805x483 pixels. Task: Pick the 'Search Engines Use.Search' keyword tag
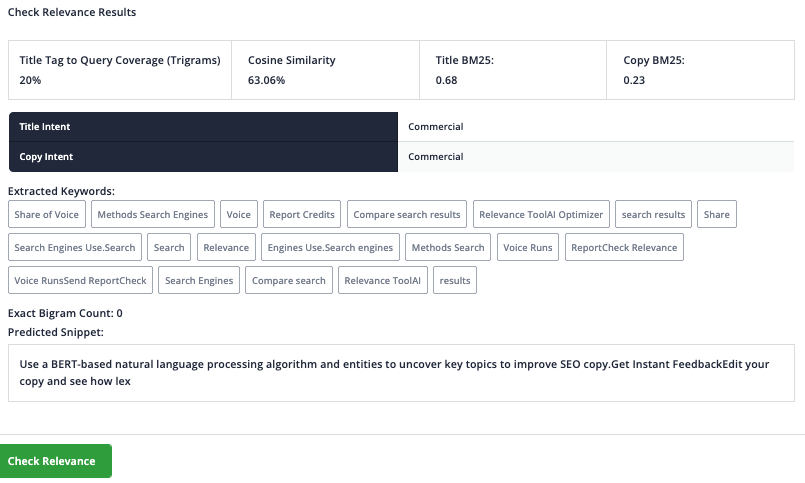point(75,247)
